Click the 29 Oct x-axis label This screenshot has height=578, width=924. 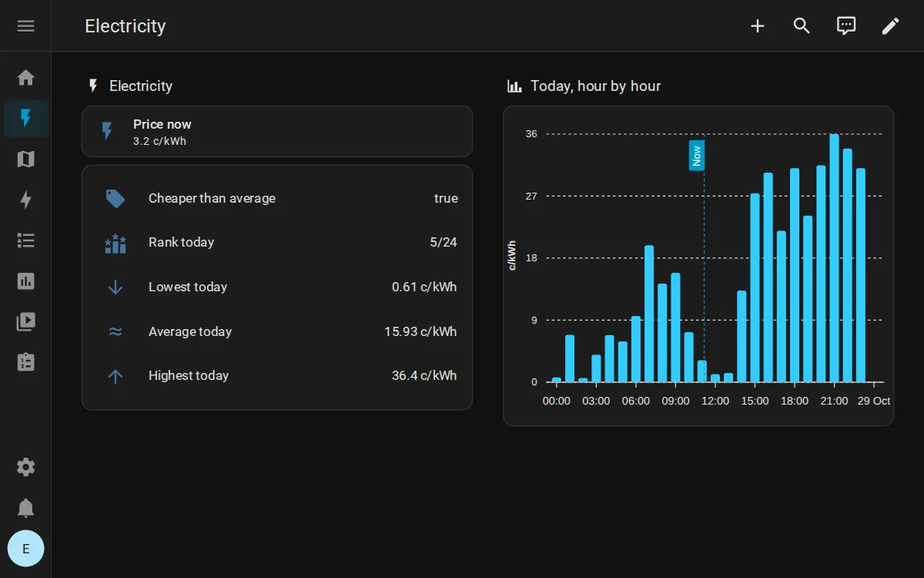click(874, 402)
